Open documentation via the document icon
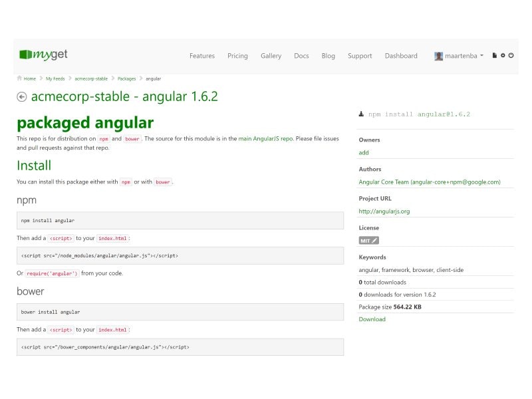Image resolution: width=532 pixels, height=399 pixels. 495,56
